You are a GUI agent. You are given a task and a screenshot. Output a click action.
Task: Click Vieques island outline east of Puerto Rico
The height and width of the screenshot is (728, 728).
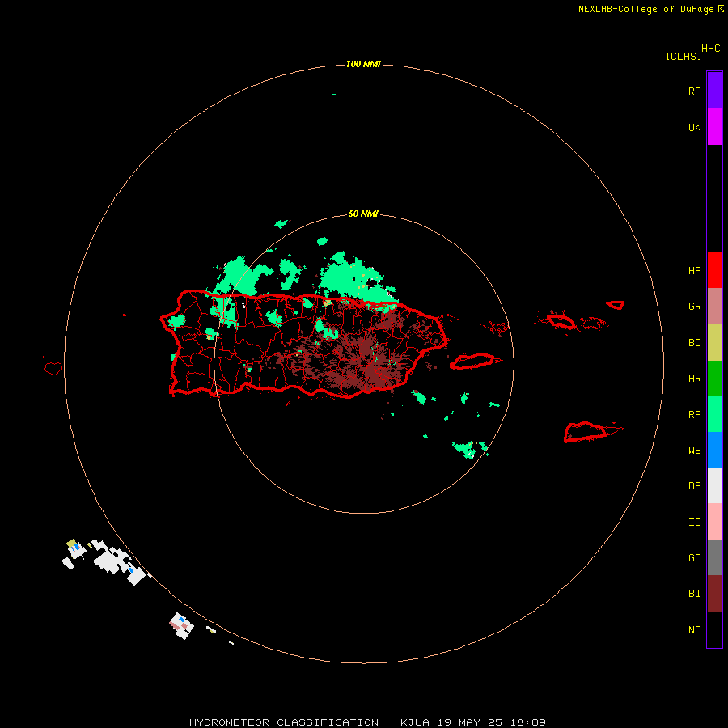(x=472, y=362)
